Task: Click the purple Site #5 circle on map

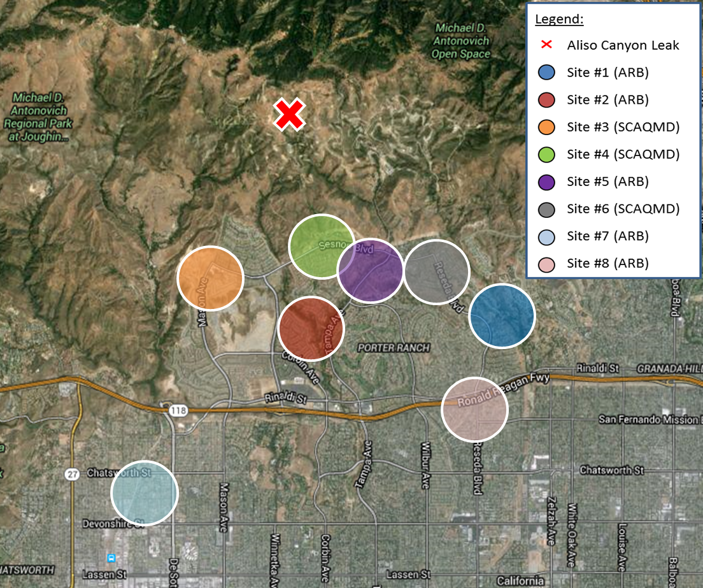Action: (x=371, y=271)
